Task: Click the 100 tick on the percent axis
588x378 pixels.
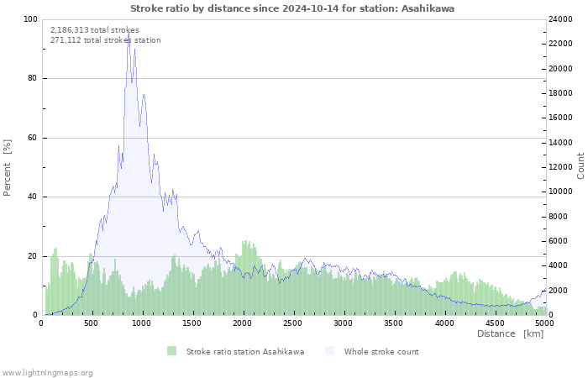Action: [x=30, y=19]
